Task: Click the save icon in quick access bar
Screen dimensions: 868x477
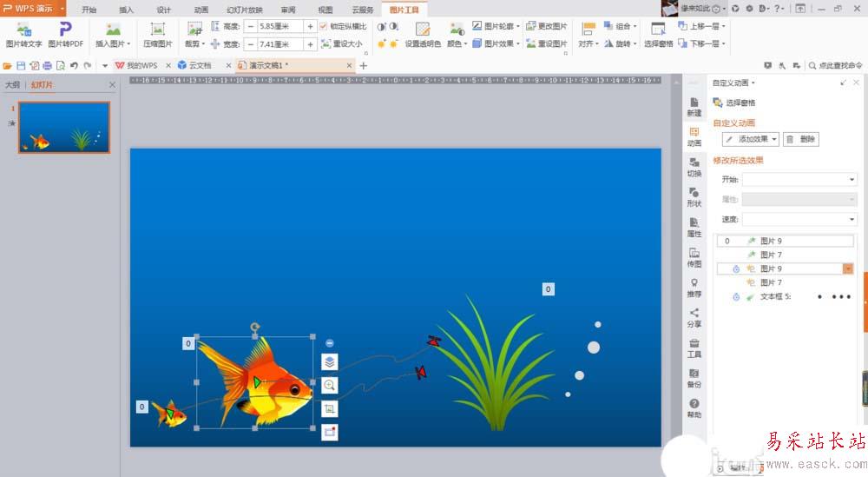Action: (21, 65)
